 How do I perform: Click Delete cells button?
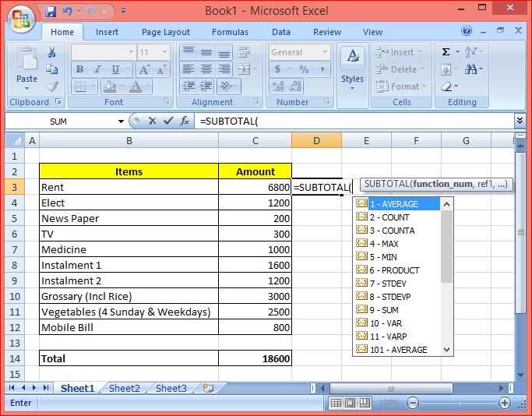tap(400, 69)
